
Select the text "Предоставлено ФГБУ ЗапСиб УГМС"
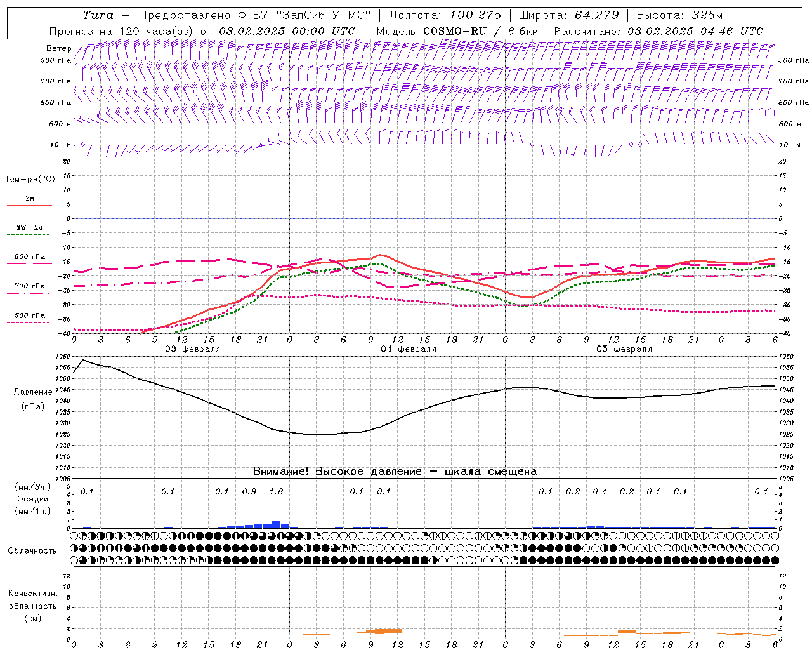click(x=254, y=15)
